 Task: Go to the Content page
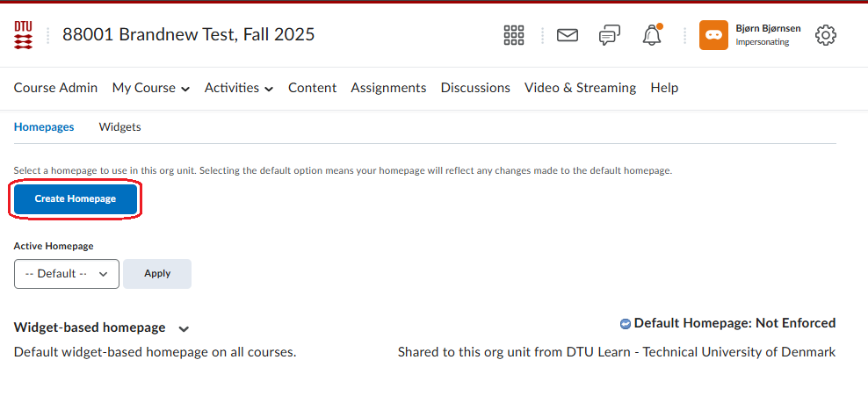coord(312,88)
